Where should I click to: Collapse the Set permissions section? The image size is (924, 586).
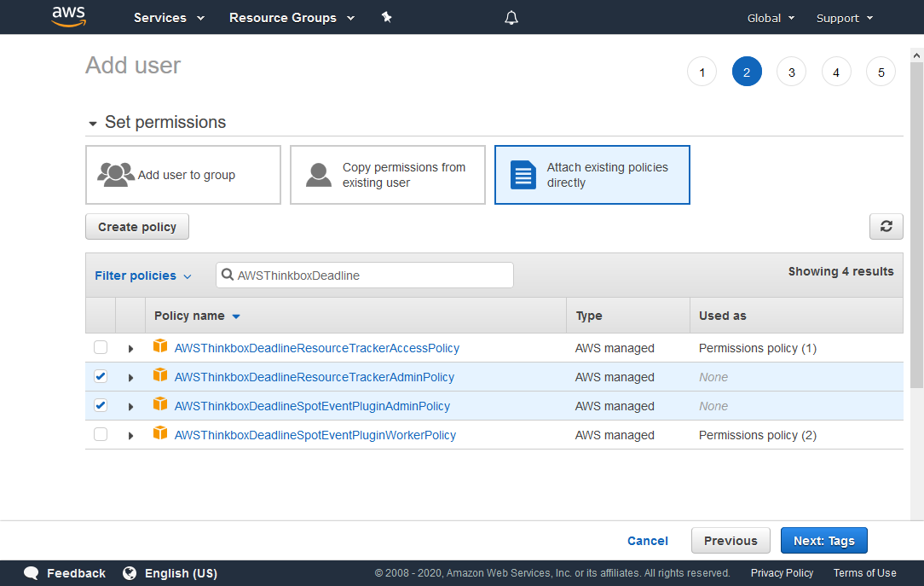click(93, 123)
